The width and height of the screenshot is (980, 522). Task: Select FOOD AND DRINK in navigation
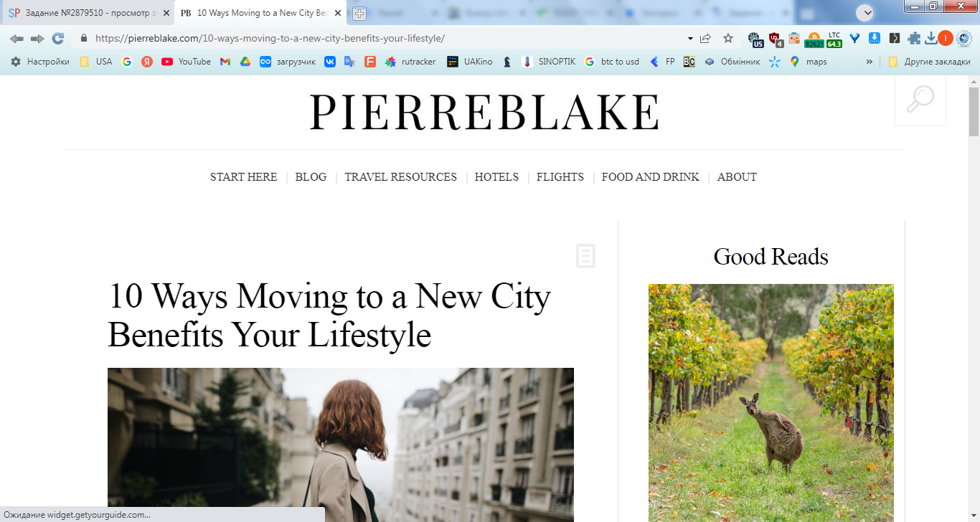[x=650, y=177]
